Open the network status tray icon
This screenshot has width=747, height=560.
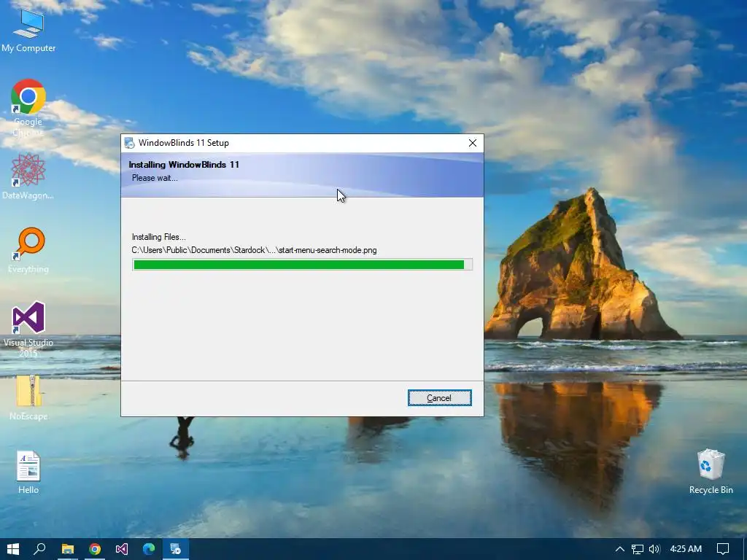click(x=637, y=549)
